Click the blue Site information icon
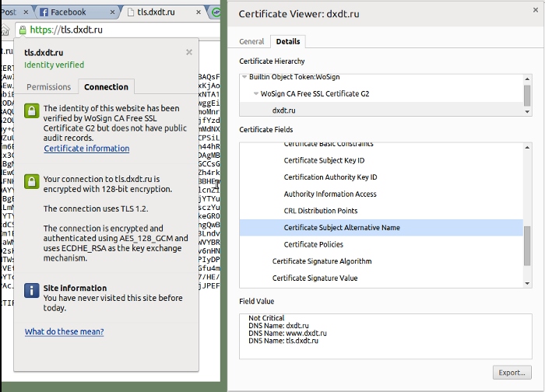The height and width of the screenshot is (392, 545). tap(31, 290)
